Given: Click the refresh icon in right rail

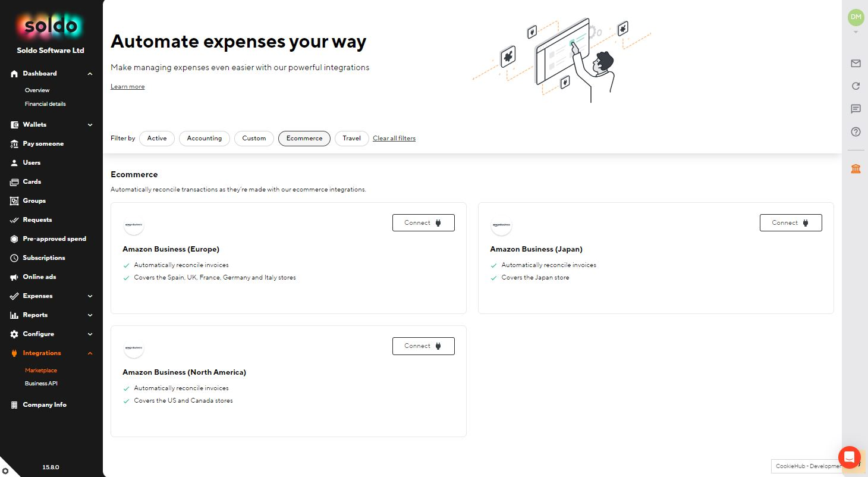Looking at the screenshot, I should click(856, 86).
